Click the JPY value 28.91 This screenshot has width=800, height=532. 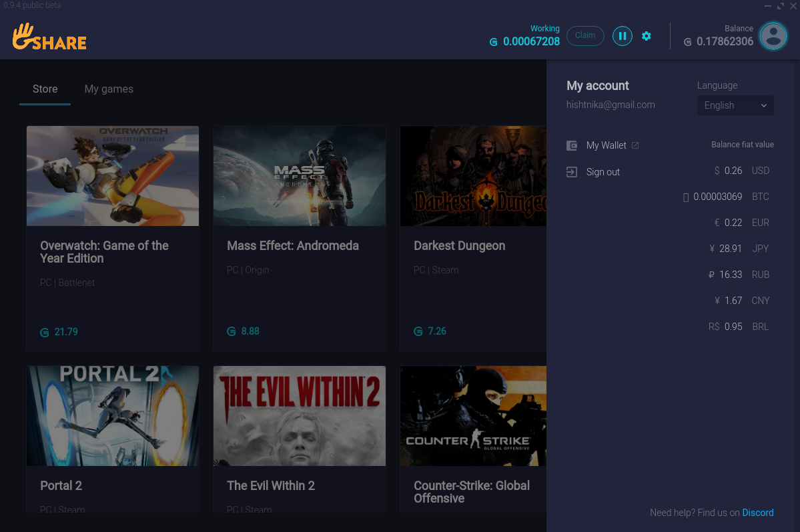pos(731,249)
